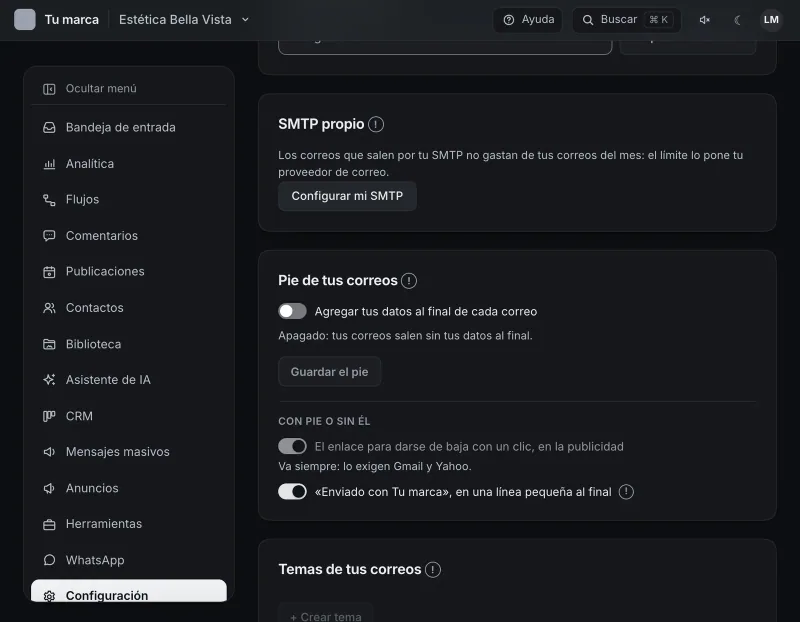The width and height of the screenshot is (800, 622).
Task: Click the Herramientas briefcase icon
Action: tap(49, 524)
